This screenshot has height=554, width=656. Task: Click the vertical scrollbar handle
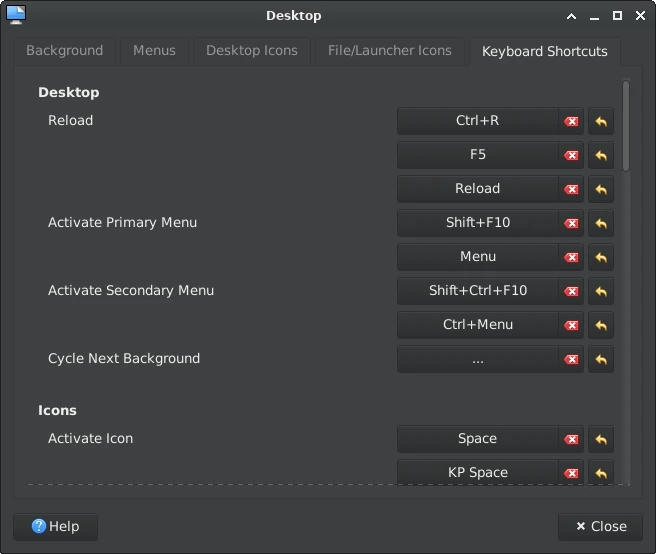pos(626,126)
